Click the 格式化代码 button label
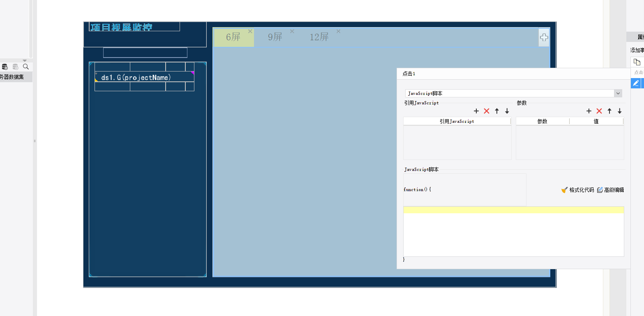Image resolution: width=644 pixels, height=316 pixels. pos(582,190)
